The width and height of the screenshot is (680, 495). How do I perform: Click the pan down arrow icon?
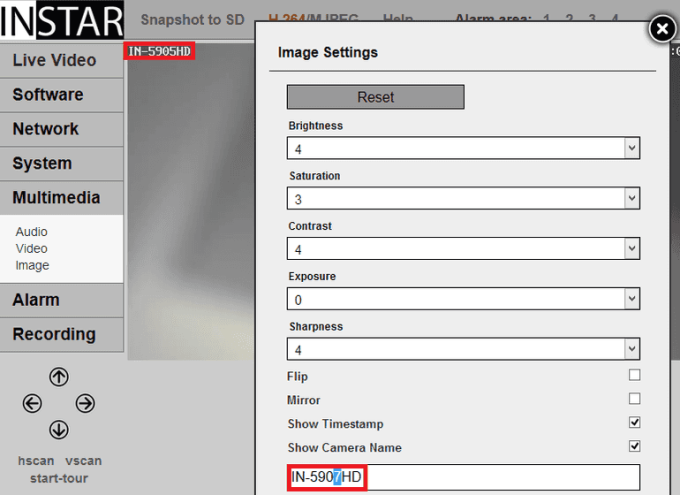tap(59, 430)
